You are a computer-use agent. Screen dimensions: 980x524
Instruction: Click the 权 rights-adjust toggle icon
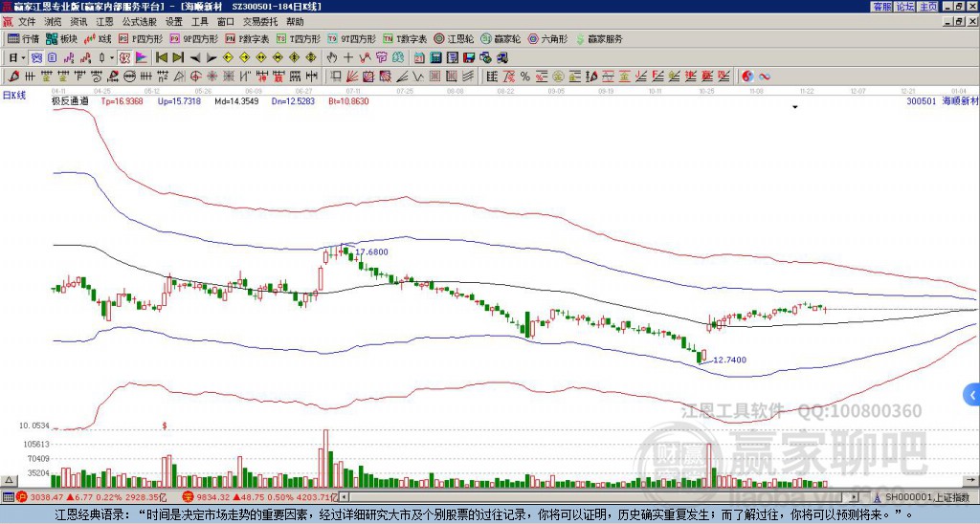[x=124, y=58]
